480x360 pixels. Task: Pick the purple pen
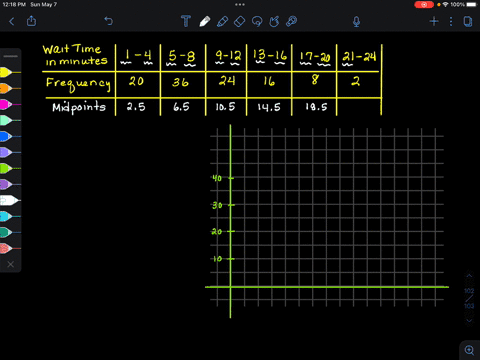10,184
